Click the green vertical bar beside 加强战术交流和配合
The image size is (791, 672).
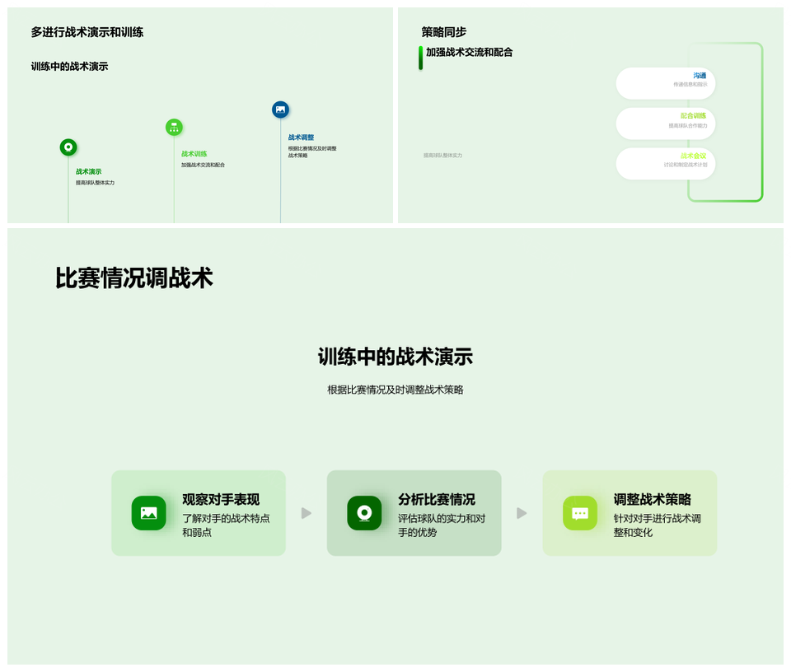tap(421, 58)
